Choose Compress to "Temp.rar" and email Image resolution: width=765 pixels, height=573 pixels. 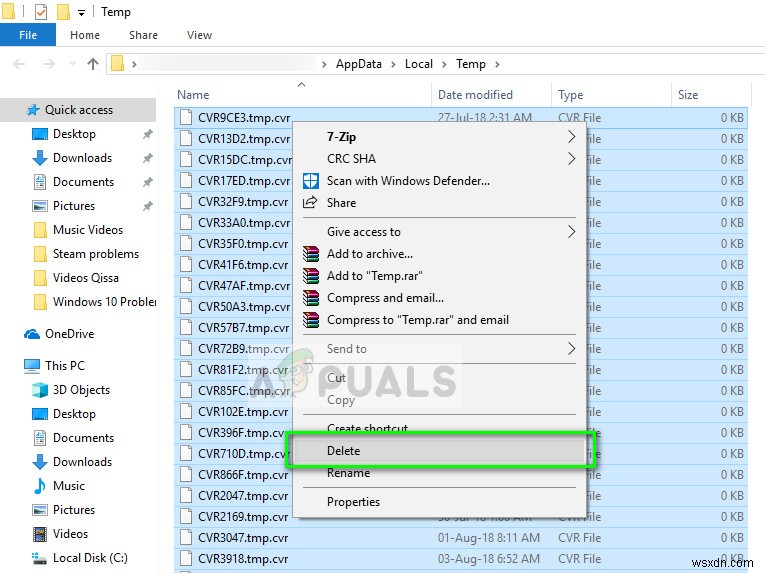[439, 320]
